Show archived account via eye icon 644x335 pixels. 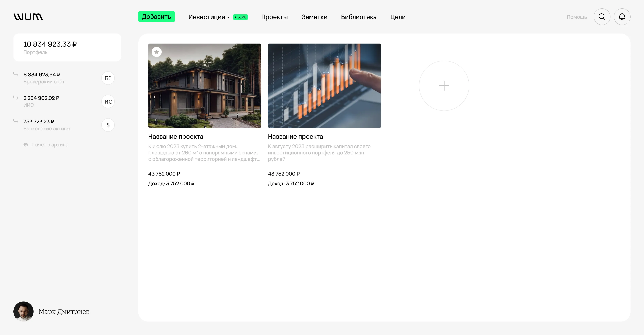26,145
